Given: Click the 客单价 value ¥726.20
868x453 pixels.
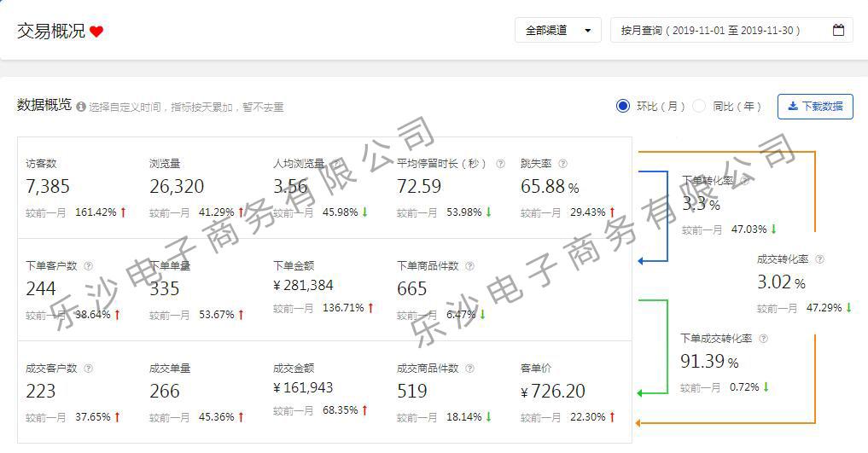Looking at the screenshot, I should coord(552,392).
